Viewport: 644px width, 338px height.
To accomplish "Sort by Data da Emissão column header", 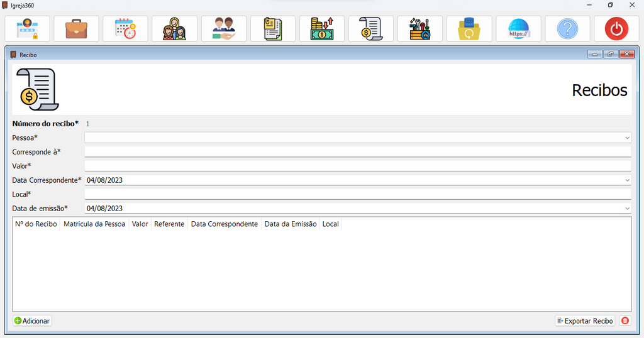I will tap(291, 224).
